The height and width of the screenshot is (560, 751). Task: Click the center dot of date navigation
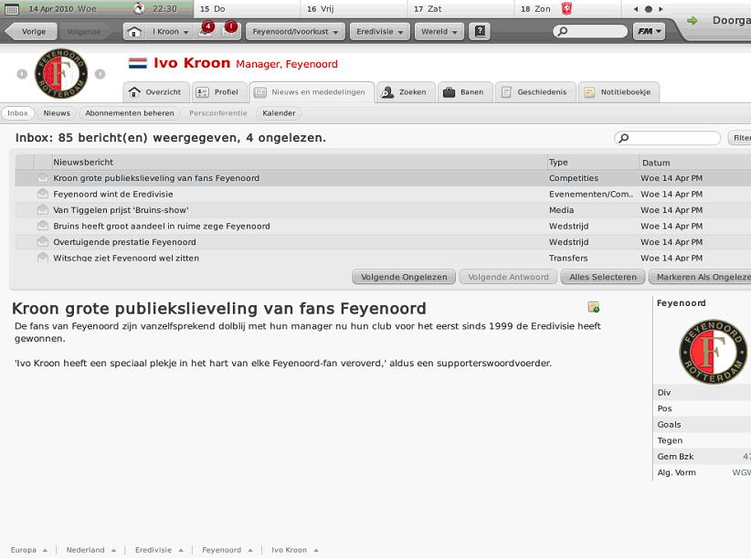pyautogui.click(x=649, y=9)
